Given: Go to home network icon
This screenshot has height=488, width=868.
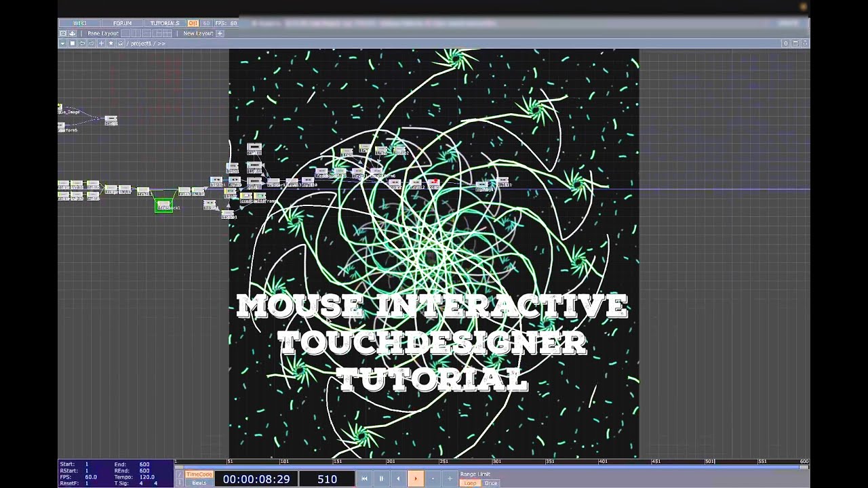Looking at the screenshot, I should coord(121,43).
